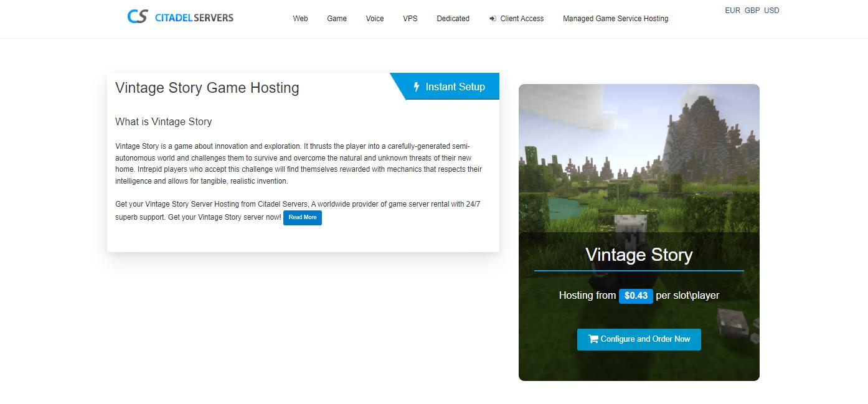Click the lightning bolt Instant Setup icon
This screenshot has height=404, width=868.
[417, 87]
